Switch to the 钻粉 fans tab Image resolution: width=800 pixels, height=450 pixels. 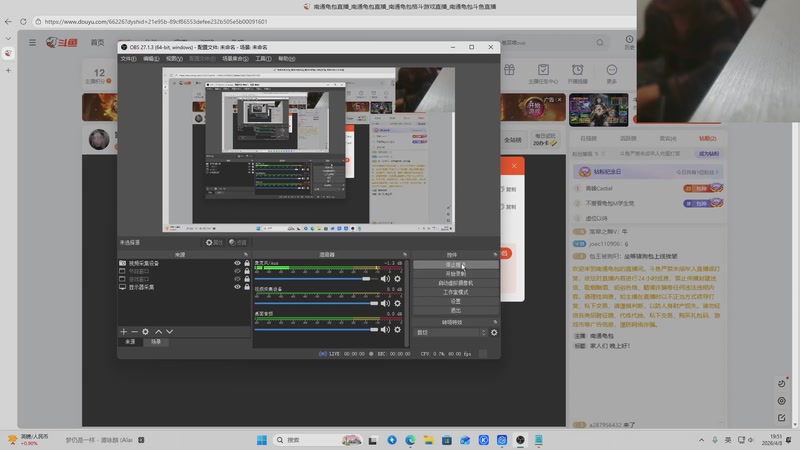click(x=707, y=139)
